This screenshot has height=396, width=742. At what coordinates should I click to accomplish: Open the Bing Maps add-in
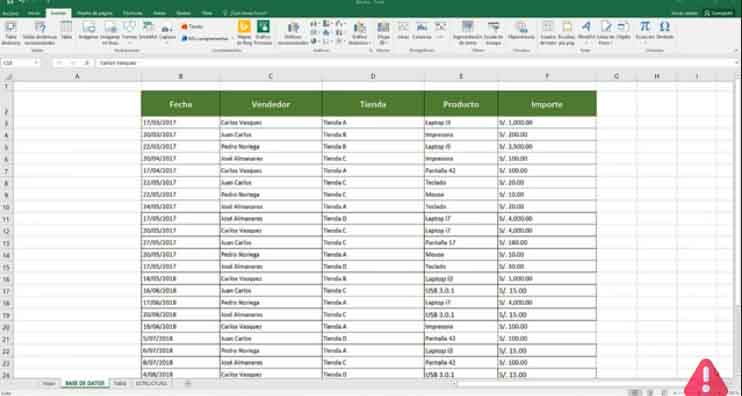point(244,33)
